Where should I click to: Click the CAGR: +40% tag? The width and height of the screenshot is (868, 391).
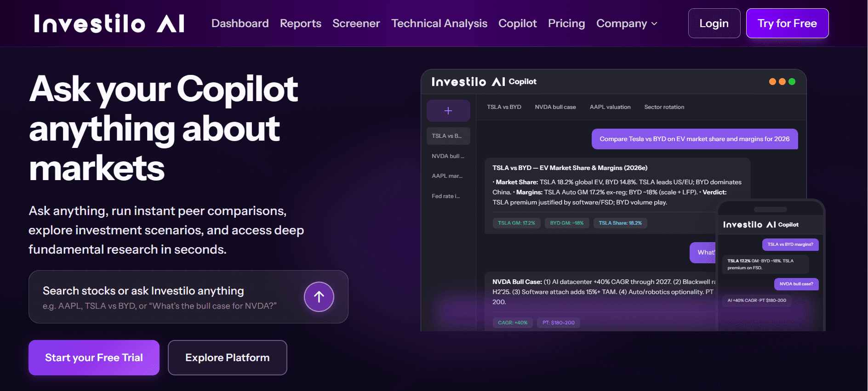tap(513, 323)
